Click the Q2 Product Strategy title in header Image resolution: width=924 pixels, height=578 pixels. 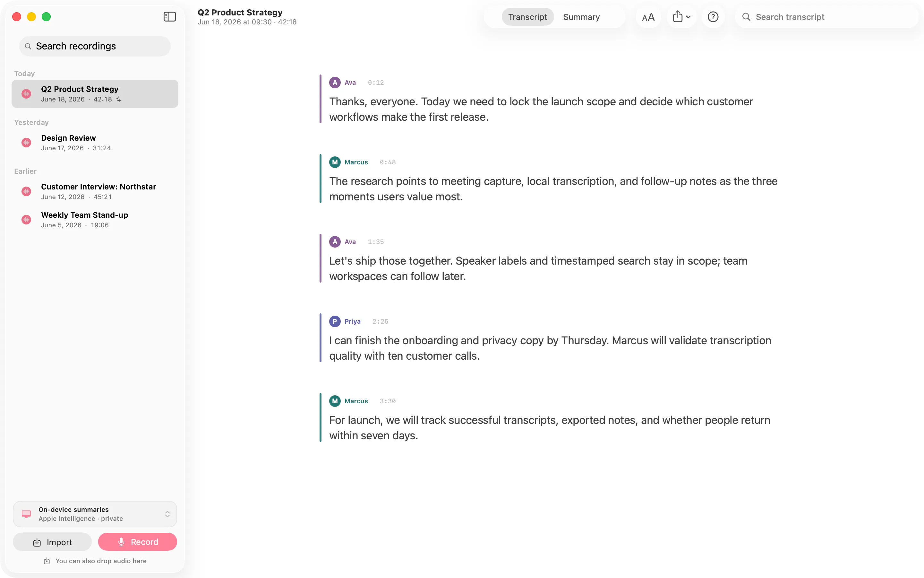[x=240, y=12]
